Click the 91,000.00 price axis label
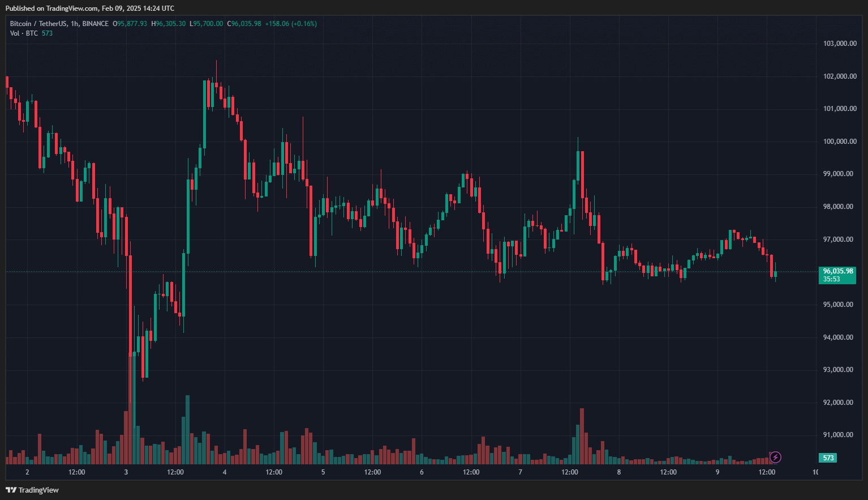This screenshot has width=868, height=500. [x=838, y=435]
